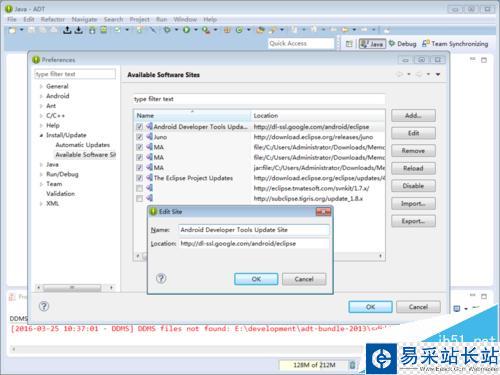Viewport: 500px width, 375px height.
Task: Click the help icon in Edit Site dialog
Action: point(161,278)
